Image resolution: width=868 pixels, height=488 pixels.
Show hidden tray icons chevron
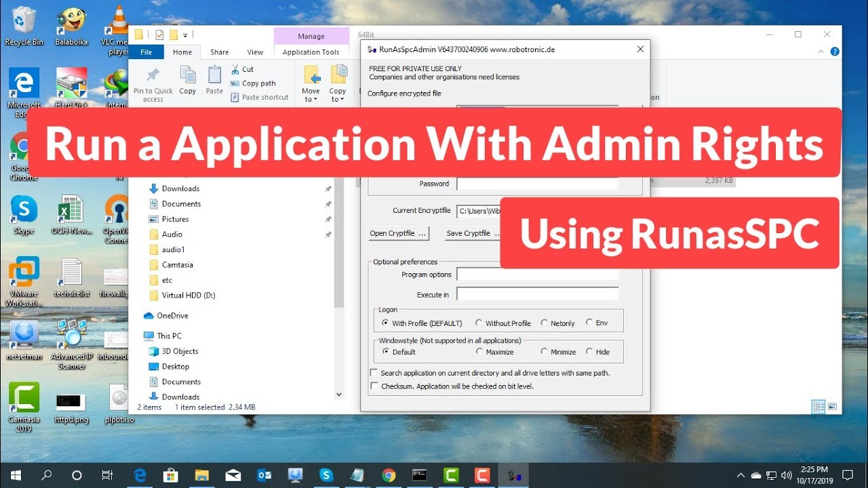[x=741, y=475]
